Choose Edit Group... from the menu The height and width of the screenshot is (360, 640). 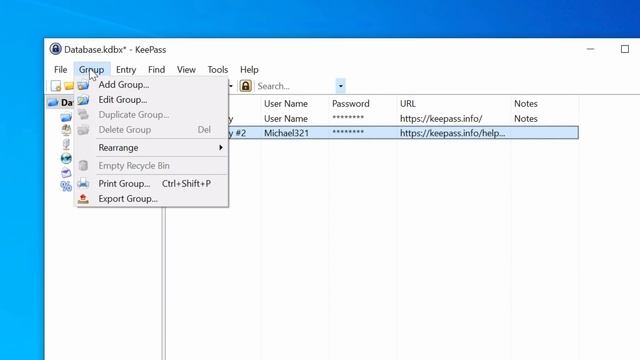[151, 100]
